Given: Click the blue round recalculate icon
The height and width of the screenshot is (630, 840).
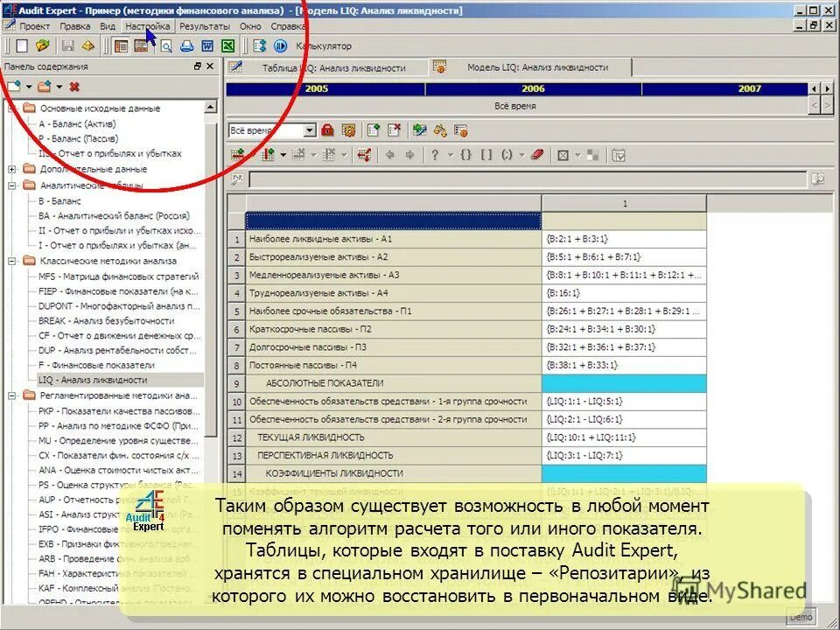Looking at the screenshot, I should [x=280, y=46].
